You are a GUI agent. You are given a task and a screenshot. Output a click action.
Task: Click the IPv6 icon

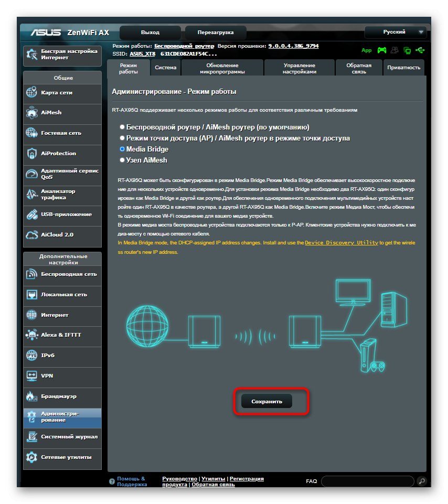pyautogui.click(x=31, y=355)
